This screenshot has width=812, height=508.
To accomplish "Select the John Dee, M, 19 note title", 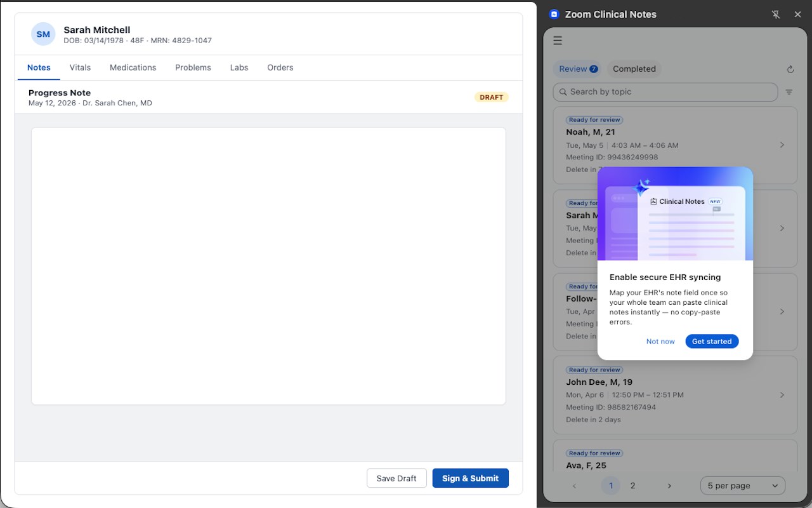I will [599, 382].
